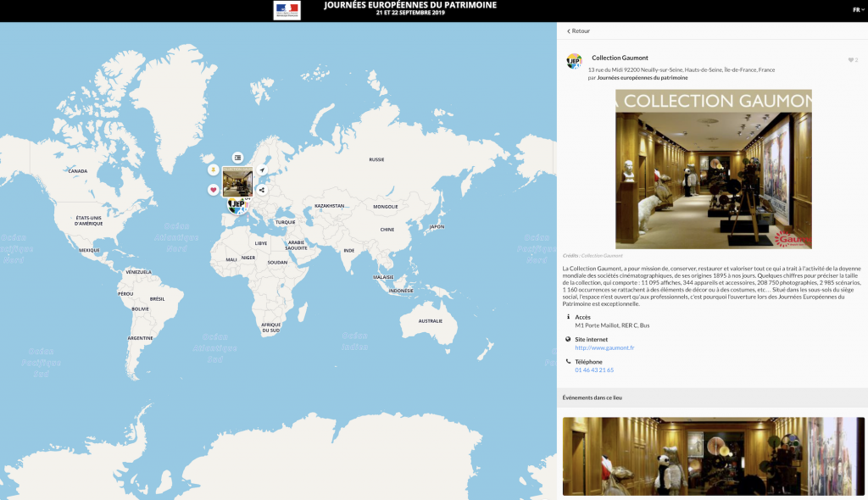Viewport: 868px width, 500px height.
Task: Open the FR language dropdown
Action: [858, 10]
